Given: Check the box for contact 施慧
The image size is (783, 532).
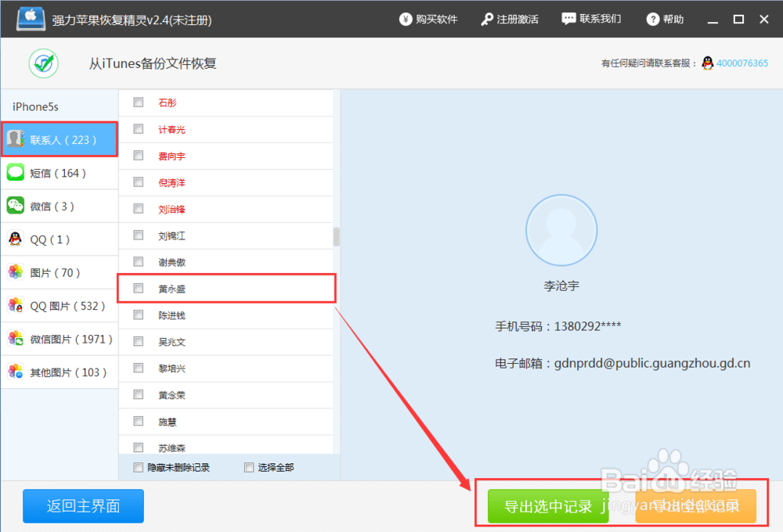Looking at the screenshot, I should coord(139,421).
